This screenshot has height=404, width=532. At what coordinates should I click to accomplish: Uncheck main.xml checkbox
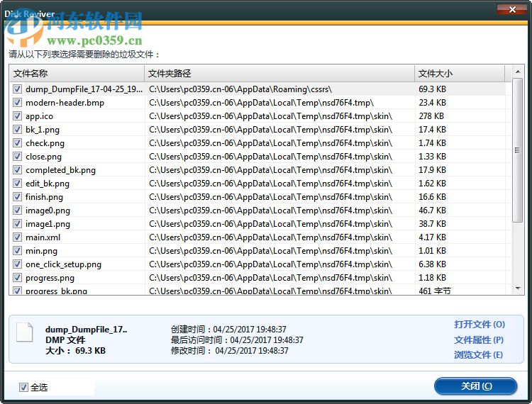tap(17, 237)
